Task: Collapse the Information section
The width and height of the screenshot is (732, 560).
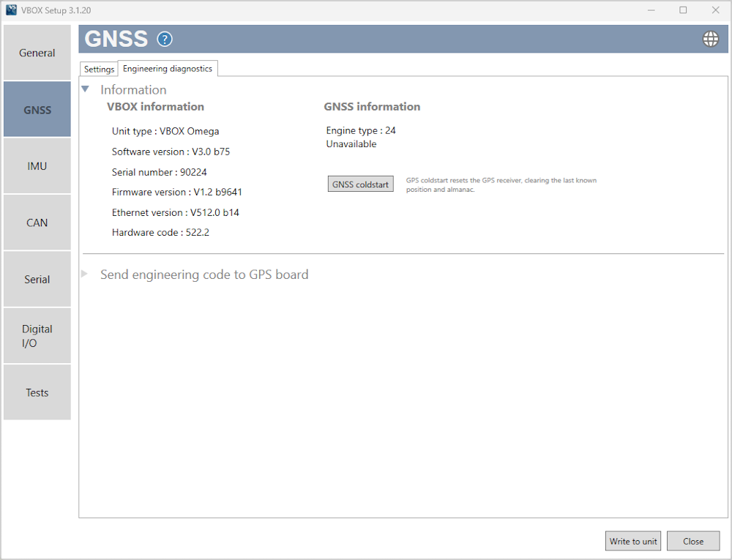Action: (x=86, y=89)
